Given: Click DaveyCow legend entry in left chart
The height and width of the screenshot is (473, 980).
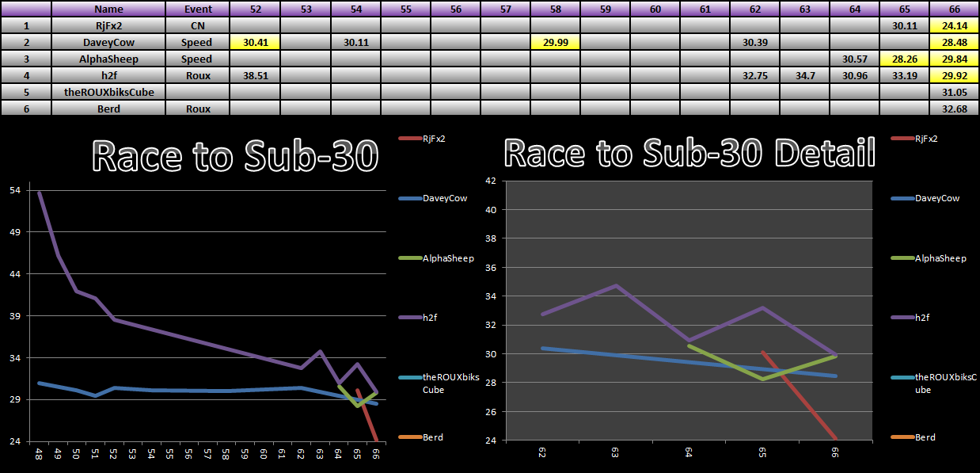Looking at the screenshot, I should 433,198.
